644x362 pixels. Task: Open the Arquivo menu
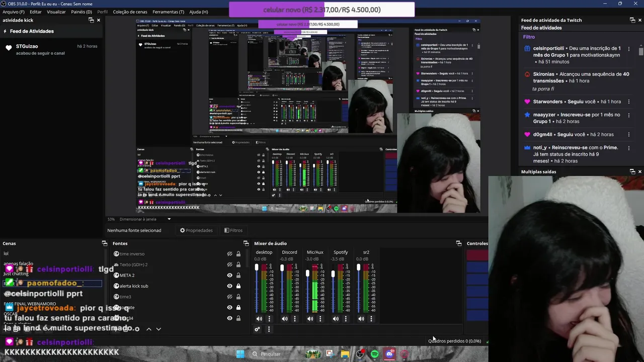[14, 12]
